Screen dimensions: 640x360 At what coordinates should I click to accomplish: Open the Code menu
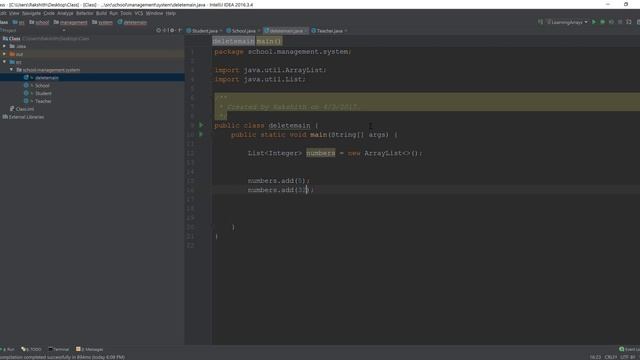tap(49, 13)
